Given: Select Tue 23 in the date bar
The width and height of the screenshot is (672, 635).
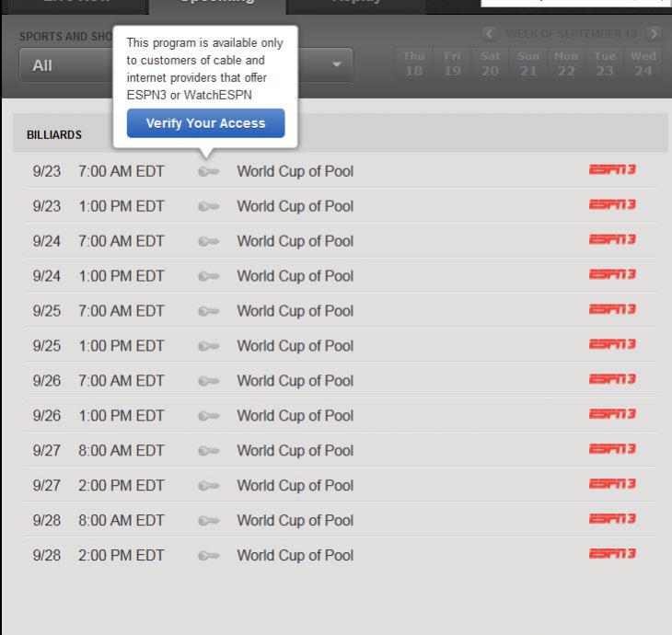Looking at the screenshot, I should [x=604, y=64].
